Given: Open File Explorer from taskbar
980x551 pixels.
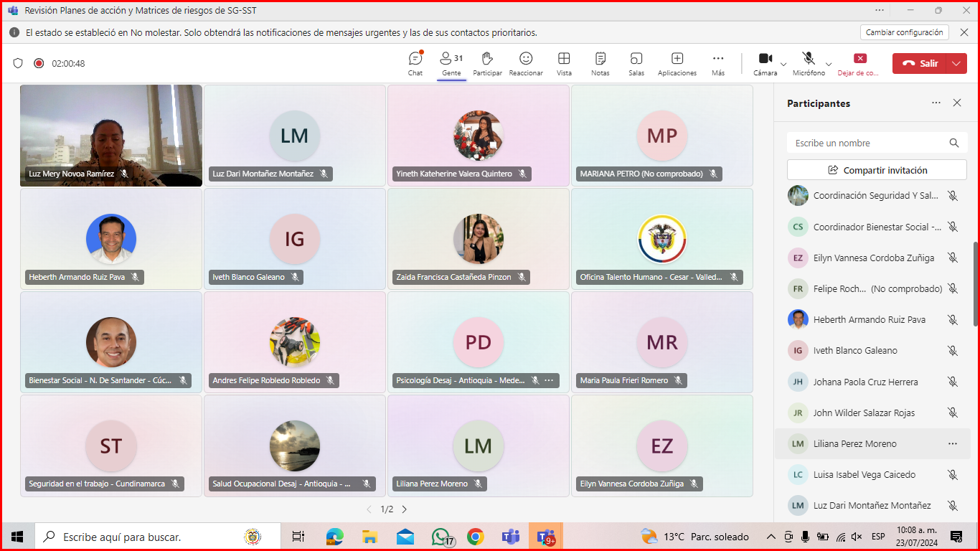Looking at the screenshot, I should point(369,537).
